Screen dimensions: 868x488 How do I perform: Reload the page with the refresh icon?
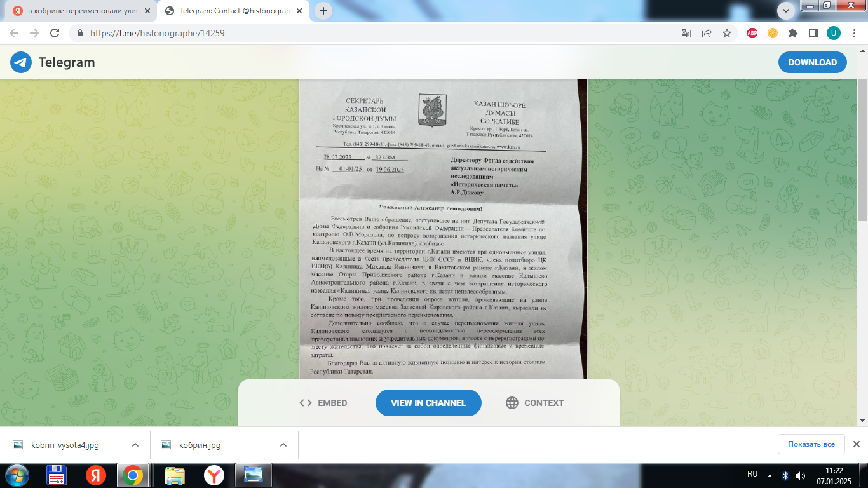(55, 33)
